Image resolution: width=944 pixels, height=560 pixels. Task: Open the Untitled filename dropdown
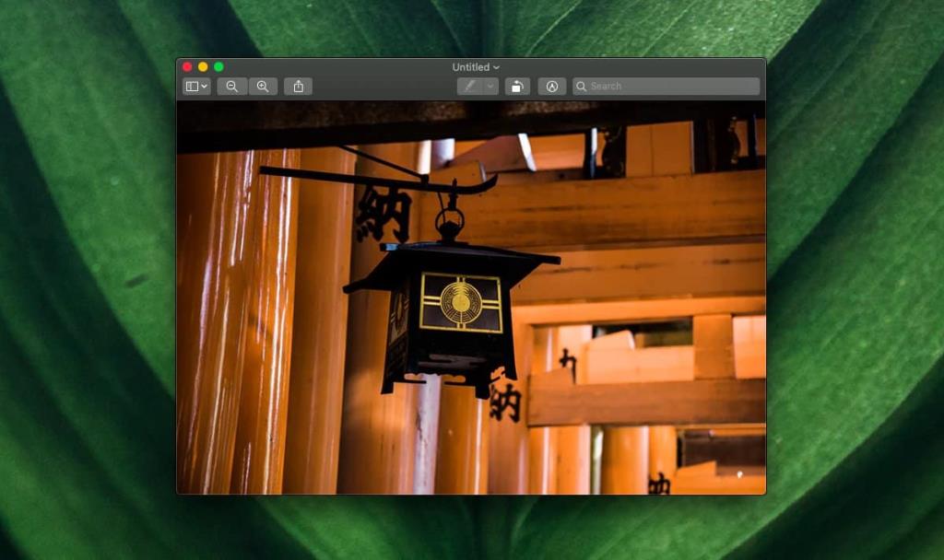coord(497,66)
